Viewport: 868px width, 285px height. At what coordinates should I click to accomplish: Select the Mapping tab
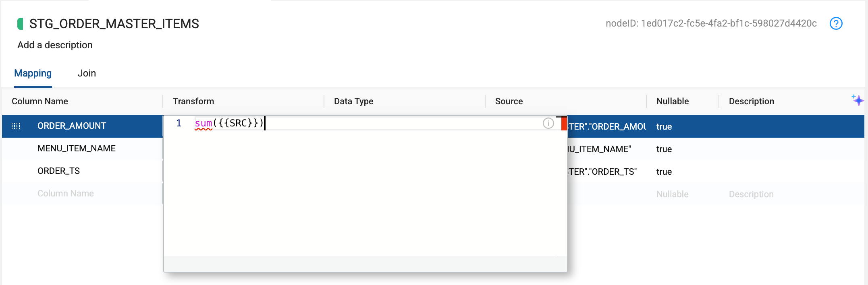(x=33, y=73)
